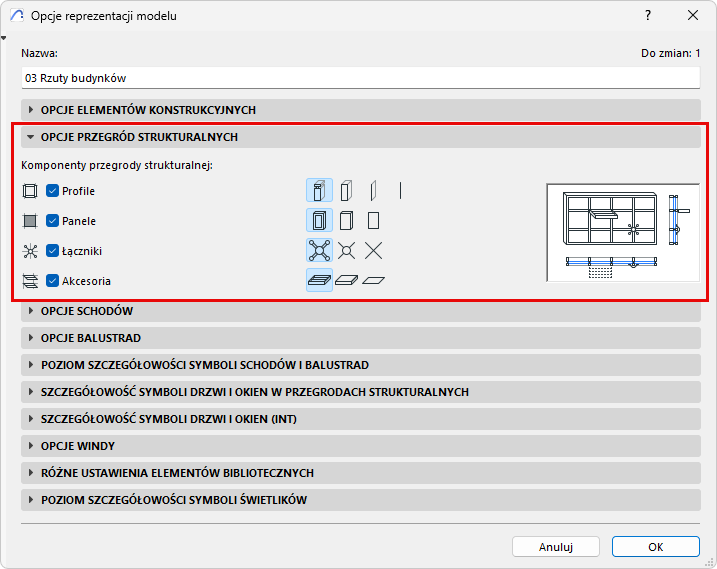Click the Łączniki junction icon
Screen dimensions: 717x569
30,251
